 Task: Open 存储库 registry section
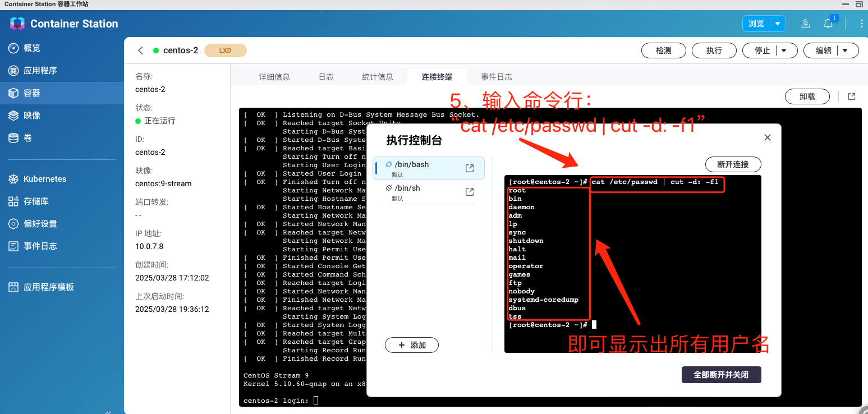(62, 201)
